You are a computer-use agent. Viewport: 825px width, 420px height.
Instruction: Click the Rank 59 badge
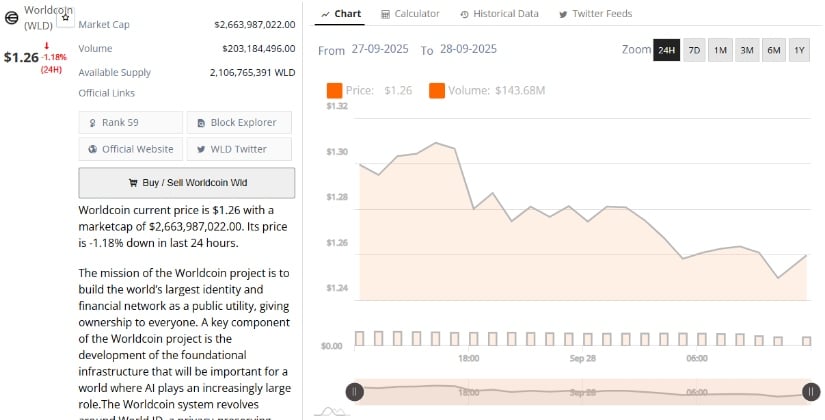tap(131, 122)
